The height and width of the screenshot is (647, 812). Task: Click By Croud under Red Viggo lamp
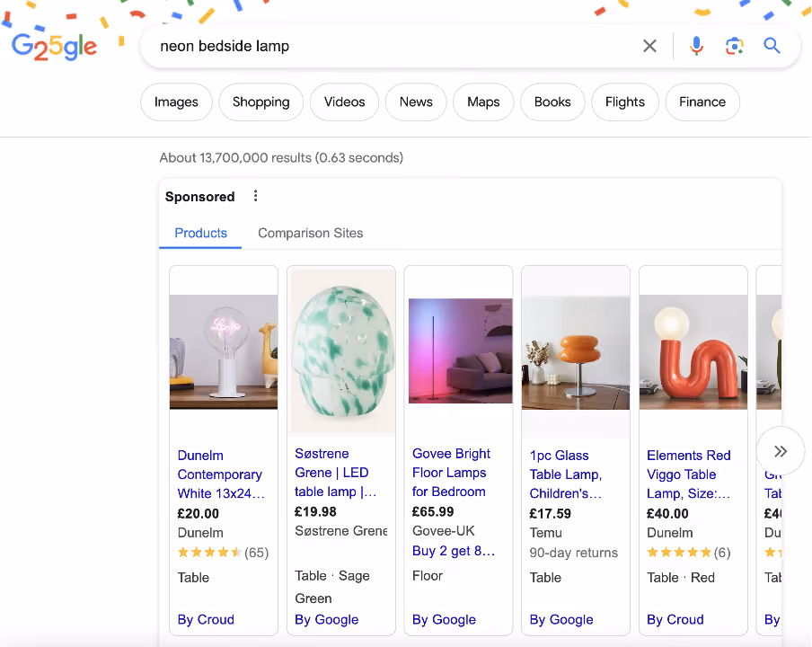pos(675,619)
